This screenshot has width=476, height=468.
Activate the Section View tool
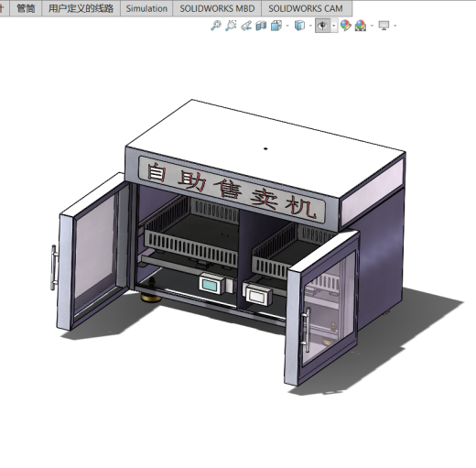coord(261,26)
